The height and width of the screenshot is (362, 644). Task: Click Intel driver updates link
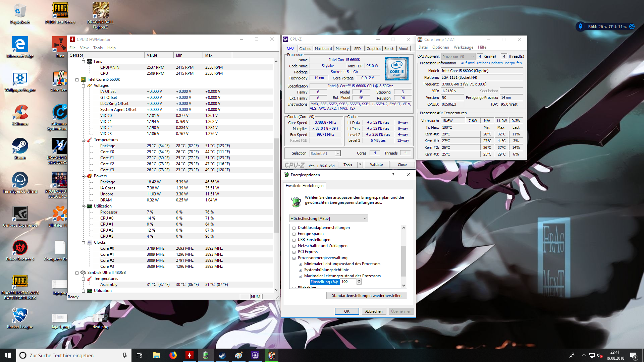click(491, 63)
